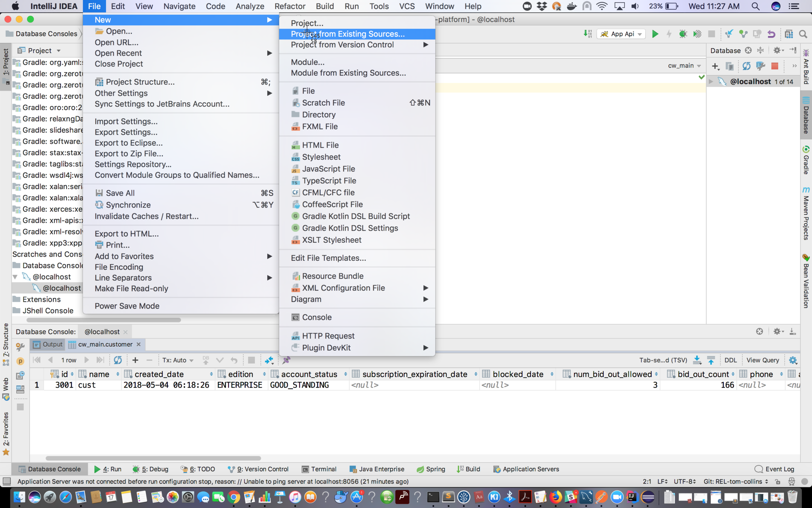Toggle the Z: Structure tool window
The height and width of the screenshot is (508, 812).
6,344
